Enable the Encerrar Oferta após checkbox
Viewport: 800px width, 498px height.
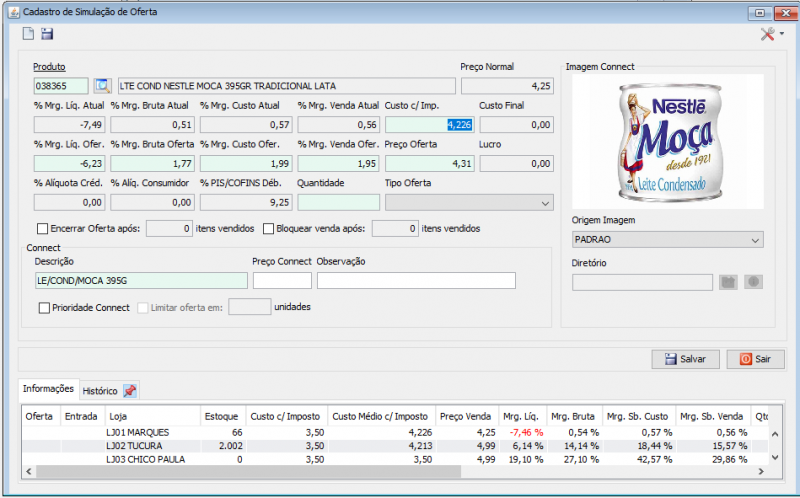(43, 229)
